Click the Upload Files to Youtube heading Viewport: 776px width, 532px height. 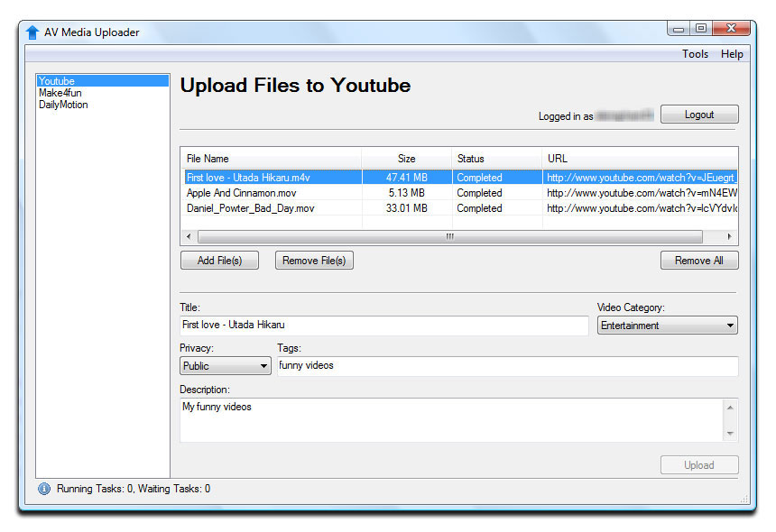tap(295, 86)
